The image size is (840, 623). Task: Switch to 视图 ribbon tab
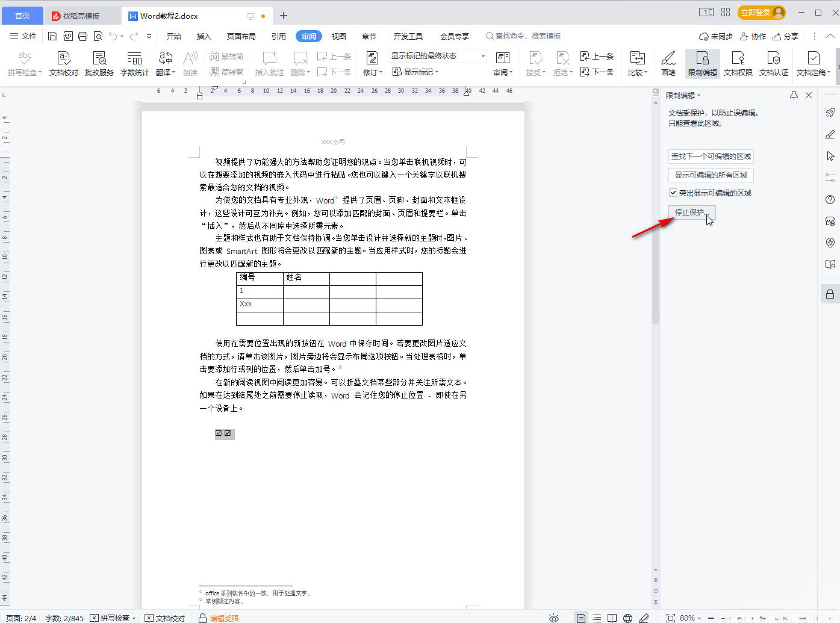click(339, 36)
